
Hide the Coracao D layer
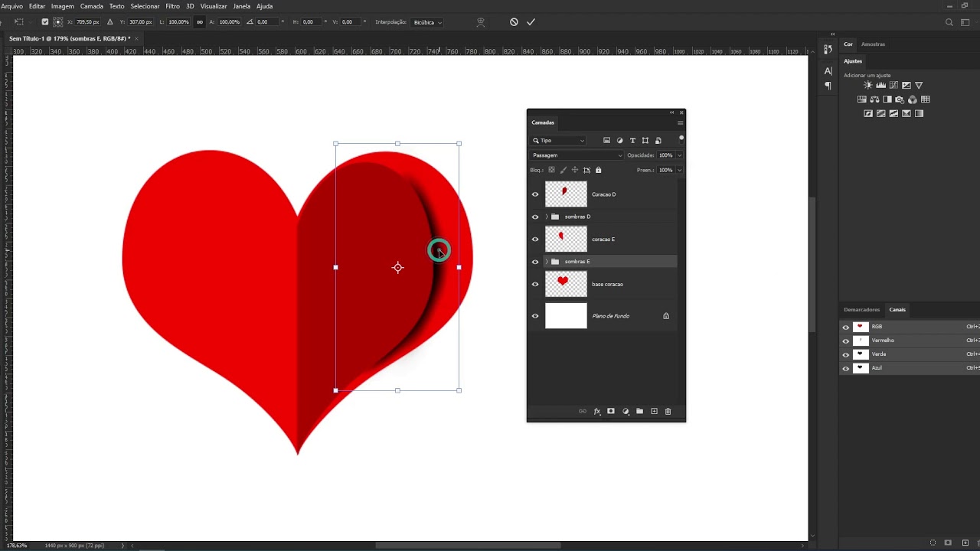(535, 194)
